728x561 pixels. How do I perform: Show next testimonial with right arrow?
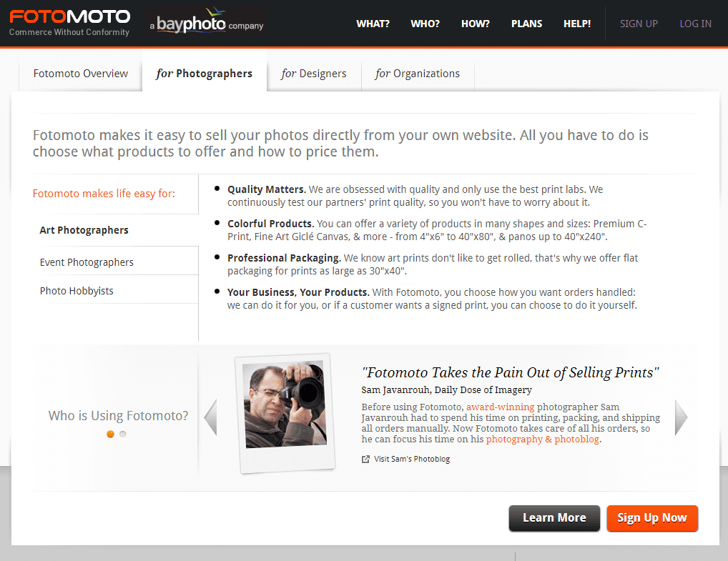pos(681,417)
